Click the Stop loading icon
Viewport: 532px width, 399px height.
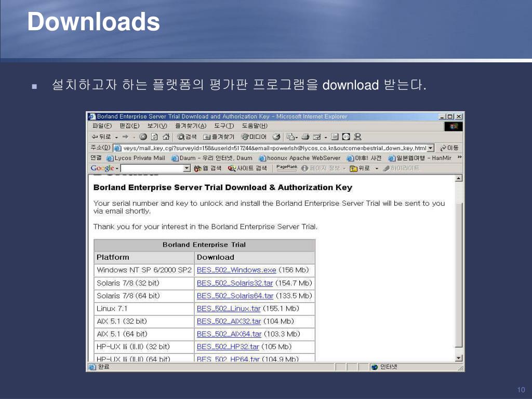pos(143,137)
